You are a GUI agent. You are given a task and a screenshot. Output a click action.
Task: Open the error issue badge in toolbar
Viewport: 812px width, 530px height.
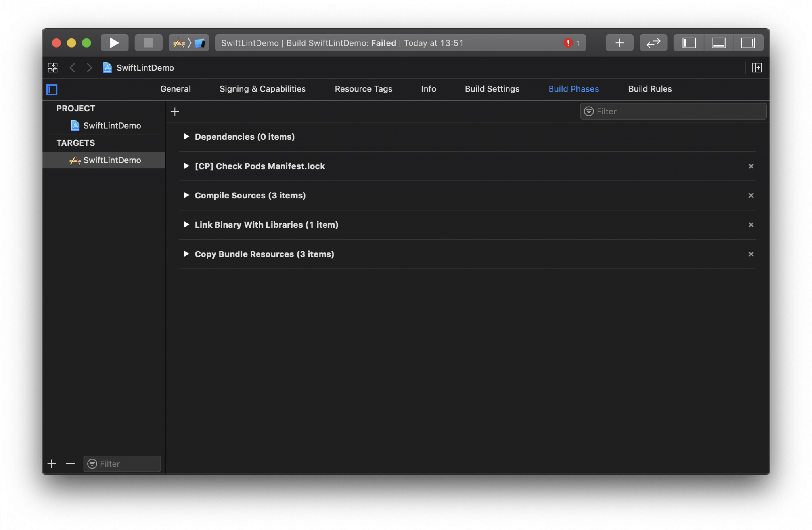(570, 43)
